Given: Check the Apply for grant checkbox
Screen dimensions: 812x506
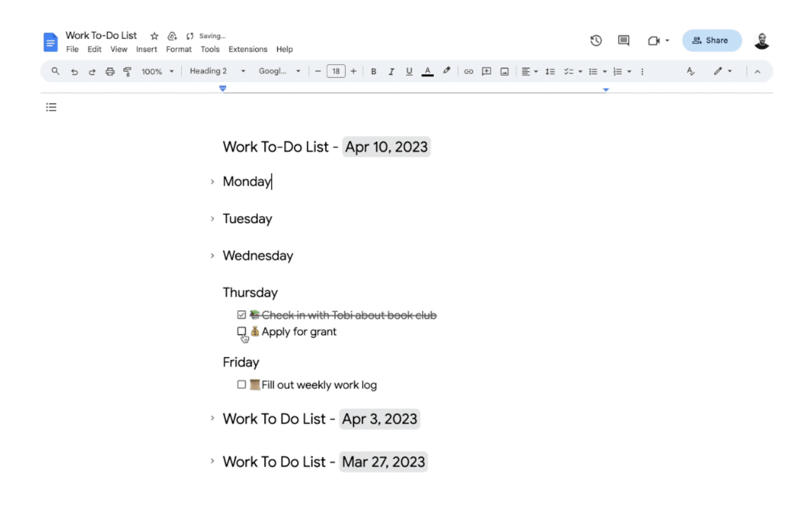Looking at the screenshot, I should (x=242, y=332).
